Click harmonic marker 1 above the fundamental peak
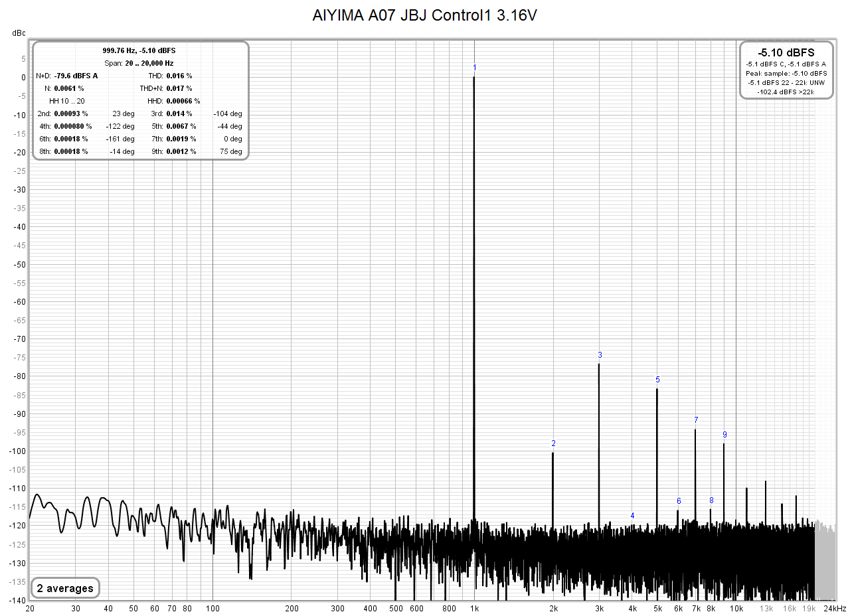Image resolution: width=850 pixels, height=616 pixels. click(x=474, y=68)
